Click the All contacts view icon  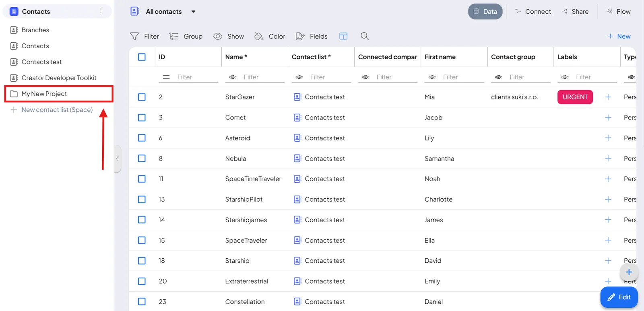pos(135,11)
